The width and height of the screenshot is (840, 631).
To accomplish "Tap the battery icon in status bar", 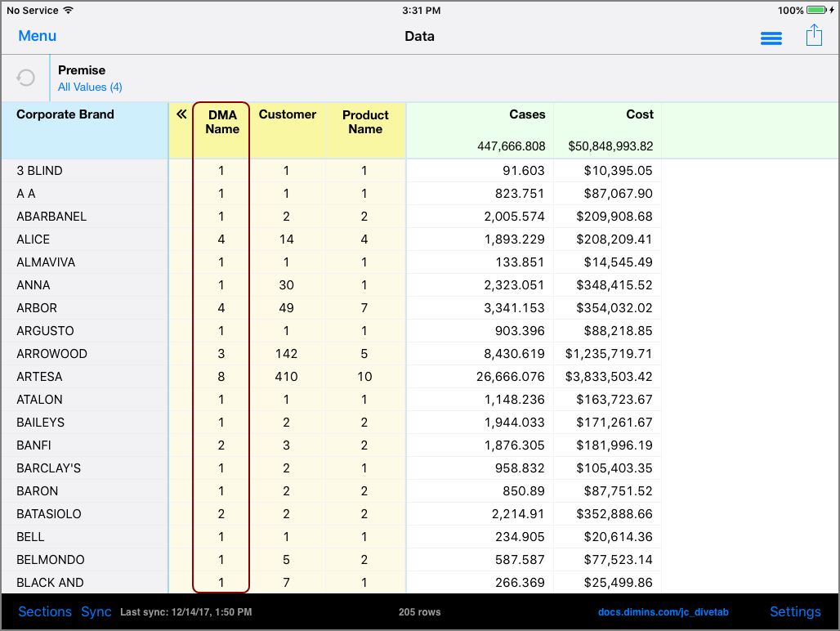I will 816,11.
